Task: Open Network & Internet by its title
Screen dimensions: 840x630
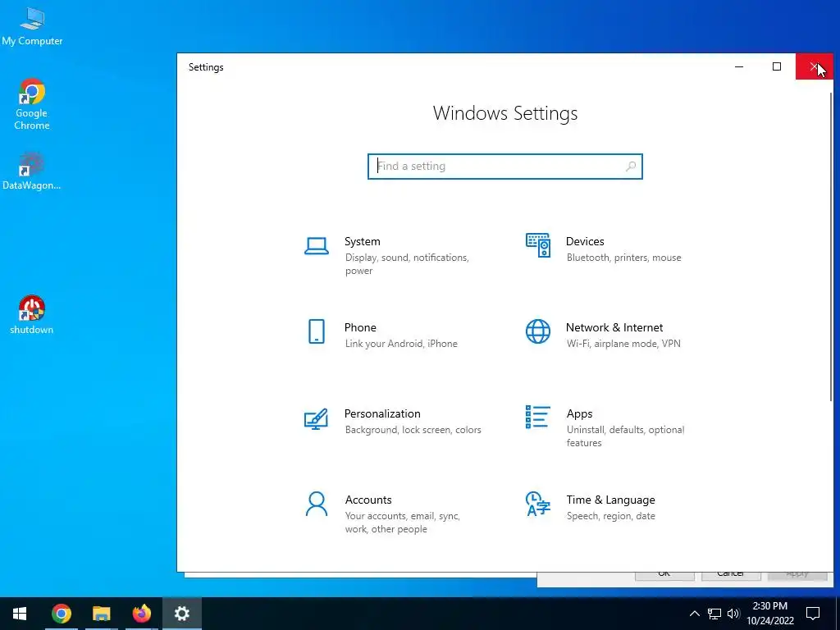Action: click(x=614, y=327)
